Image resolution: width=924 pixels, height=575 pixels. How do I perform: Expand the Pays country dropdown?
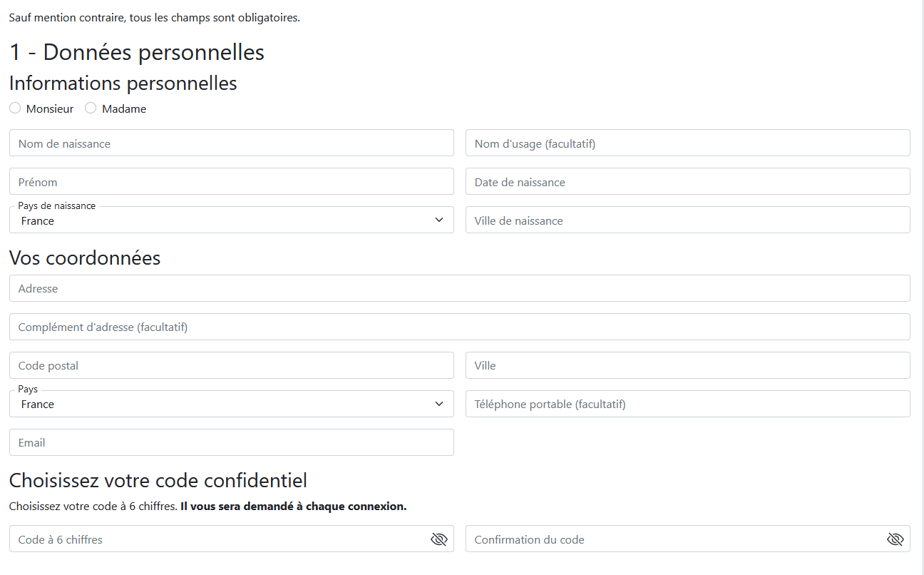232,404
